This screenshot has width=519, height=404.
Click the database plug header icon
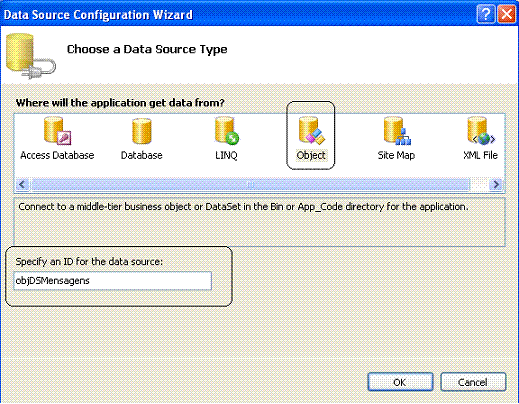[31, 56]
